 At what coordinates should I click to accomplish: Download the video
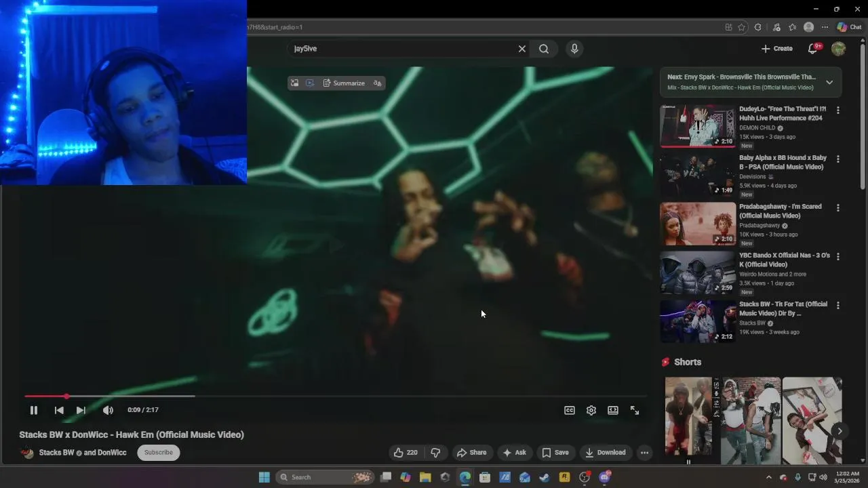click(605, 453)
